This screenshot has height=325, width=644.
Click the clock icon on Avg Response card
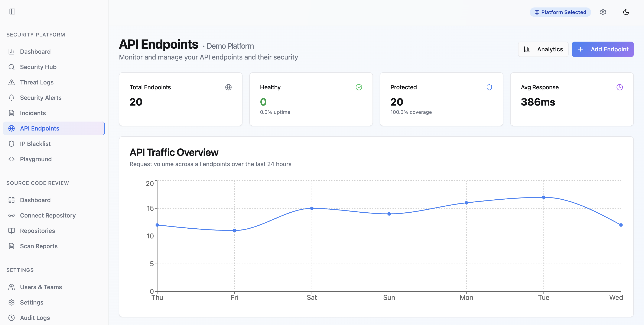pos(619,87)
